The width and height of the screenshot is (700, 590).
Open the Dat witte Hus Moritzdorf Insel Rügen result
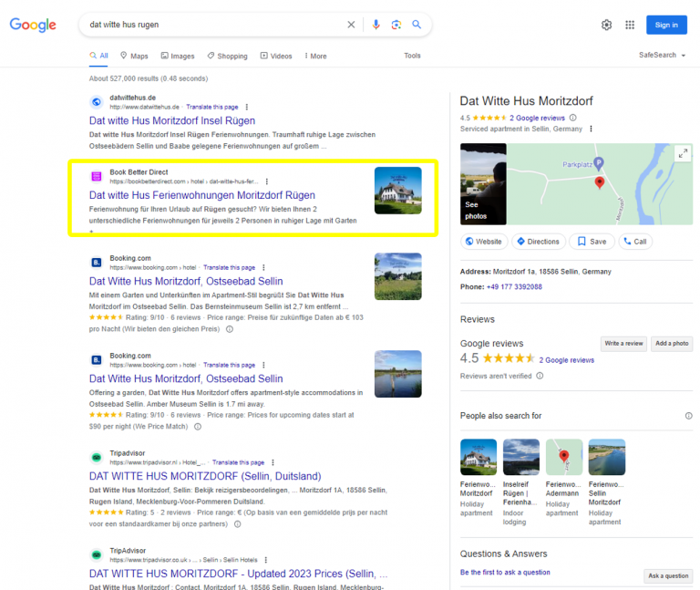[172, 120]
